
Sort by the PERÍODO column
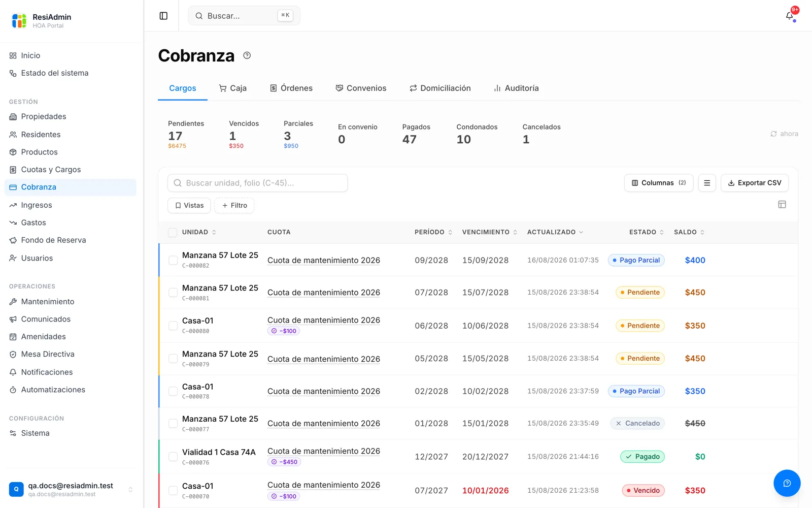click(x=433, y=232)
